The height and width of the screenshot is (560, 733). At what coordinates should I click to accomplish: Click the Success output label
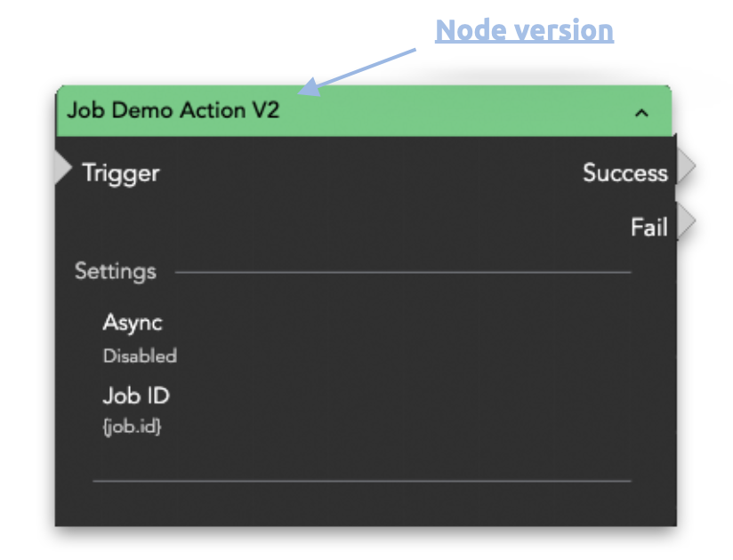click(x=624, y=172)
